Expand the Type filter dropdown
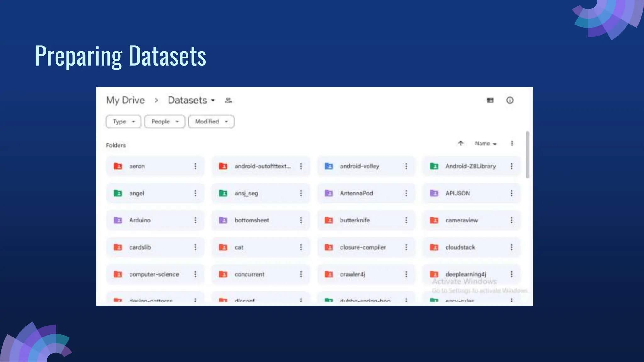 point(123,122)
